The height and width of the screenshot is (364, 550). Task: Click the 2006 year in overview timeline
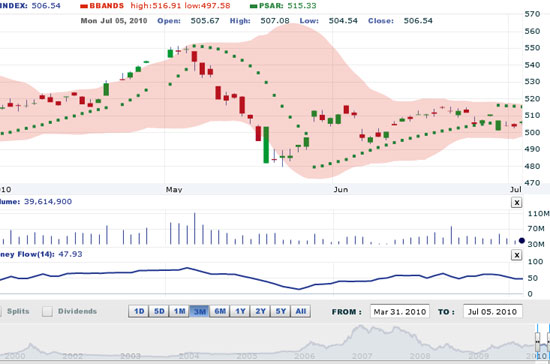coord(304,356)
